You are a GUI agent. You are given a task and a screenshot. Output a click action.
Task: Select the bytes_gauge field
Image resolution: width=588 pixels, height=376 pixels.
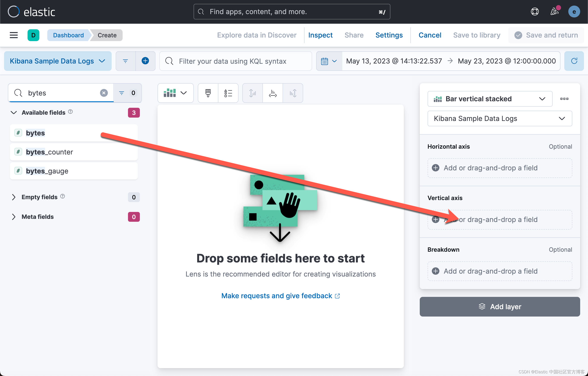74,171
